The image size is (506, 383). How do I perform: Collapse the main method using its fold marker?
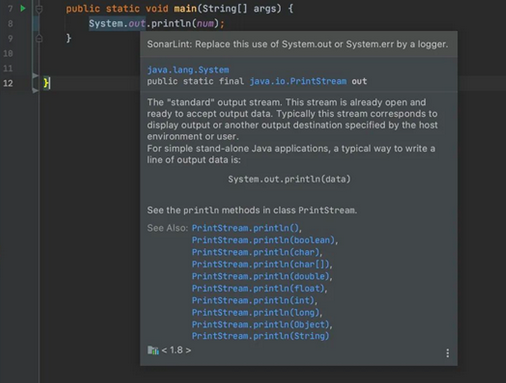click(x=39, y=9)
